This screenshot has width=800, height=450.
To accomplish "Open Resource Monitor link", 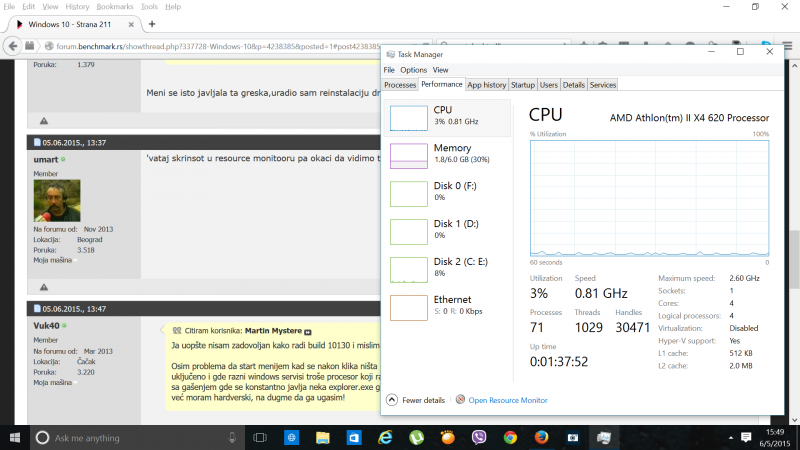I will pos(508,401).
